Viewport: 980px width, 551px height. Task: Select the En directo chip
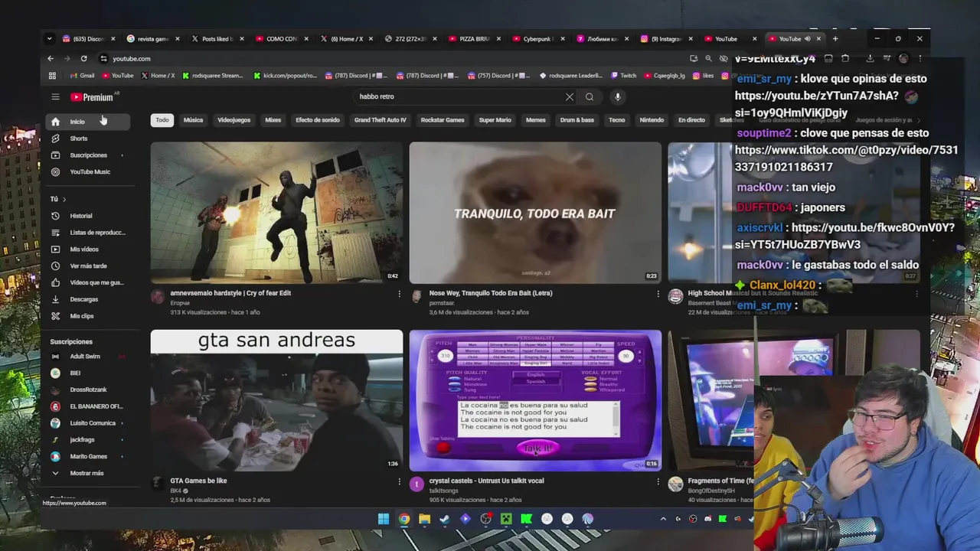(x=691, y=120)
